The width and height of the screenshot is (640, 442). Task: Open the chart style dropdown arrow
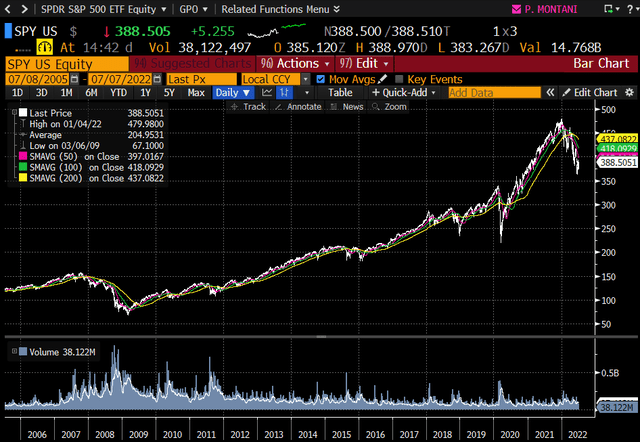(x=307, y=93)
